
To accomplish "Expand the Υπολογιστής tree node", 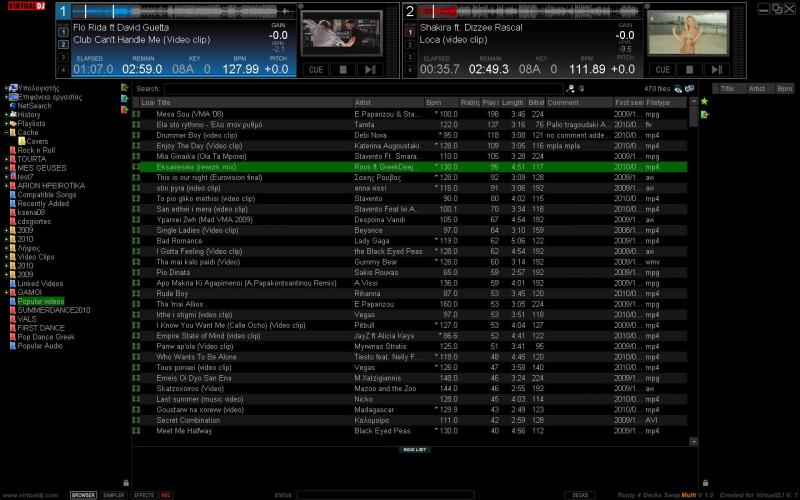I will point(6,88).
